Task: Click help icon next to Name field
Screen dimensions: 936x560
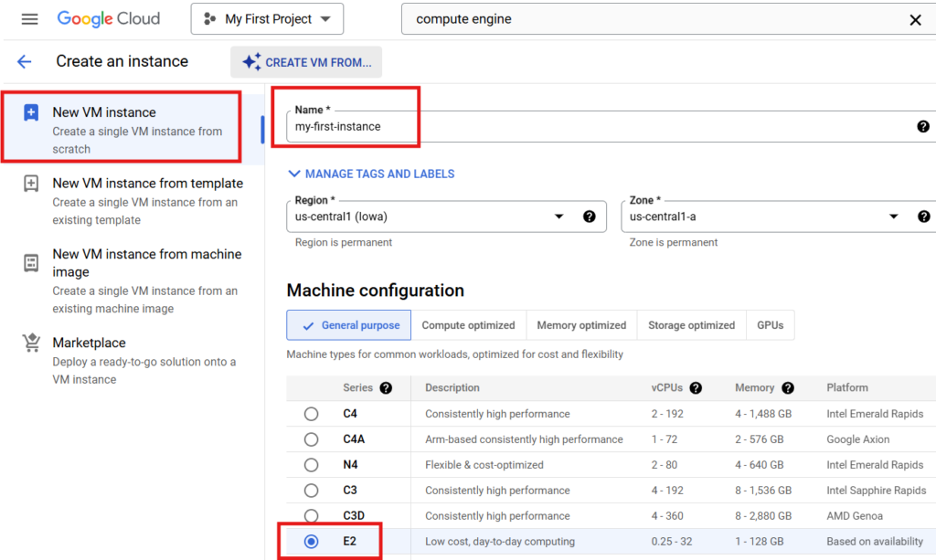Action: 923,126
